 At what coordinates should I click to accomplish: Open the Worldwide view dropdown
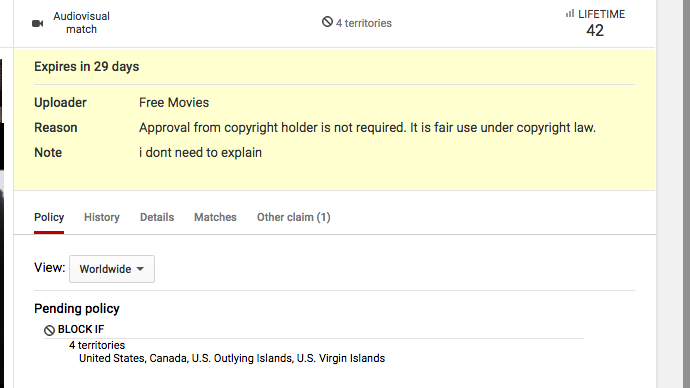112,269
